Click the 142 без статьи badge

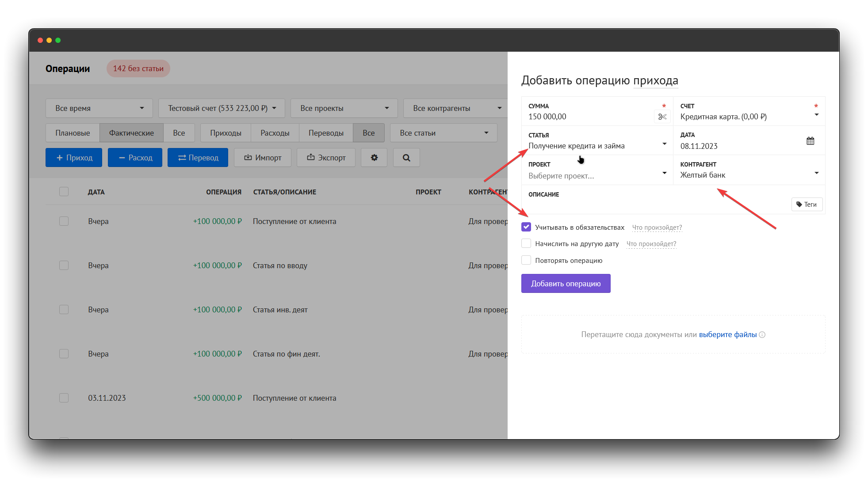(138, 68)
